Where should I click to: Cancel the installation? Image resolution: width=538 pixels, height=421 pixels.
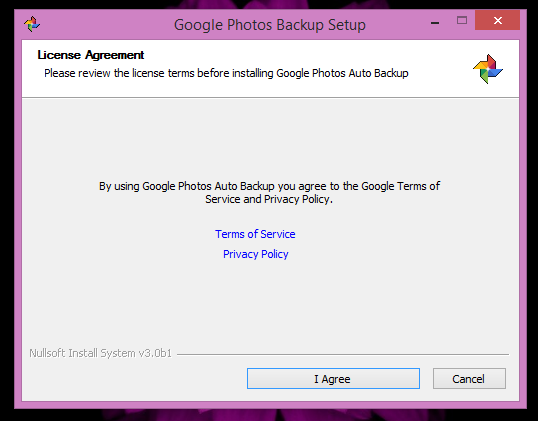pos(469,379)
